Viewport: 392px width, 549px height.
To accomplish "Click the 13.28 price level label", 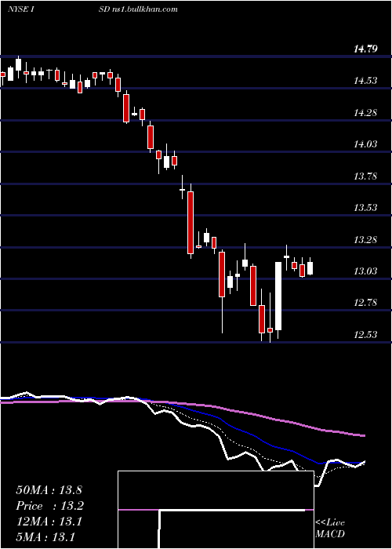I will (x=365, y=240).
